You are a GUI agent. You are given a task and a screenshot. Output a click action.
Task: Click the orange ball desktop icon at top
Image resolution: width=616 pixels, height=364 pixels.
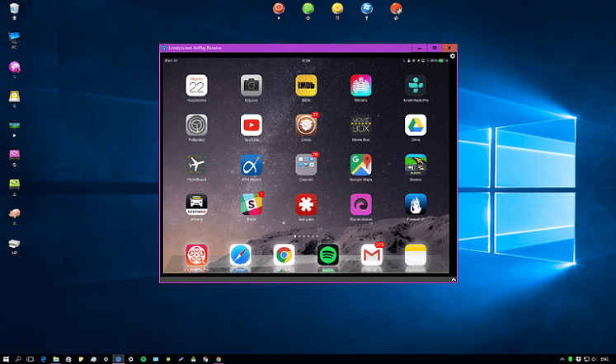point(396,10)
